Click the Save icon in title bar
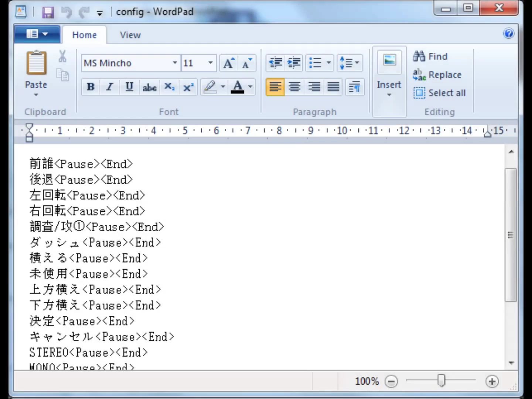Screen dimensions: 532x399 tap(48, 13)
